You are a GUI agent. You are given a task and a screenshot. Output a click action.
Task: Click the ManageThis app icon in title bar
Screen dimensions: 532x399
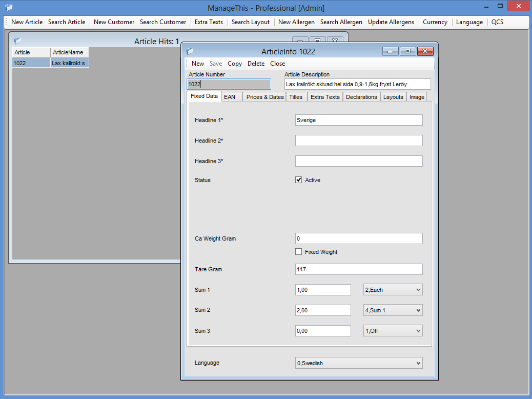pyautogui.click(x=9, y=8)
